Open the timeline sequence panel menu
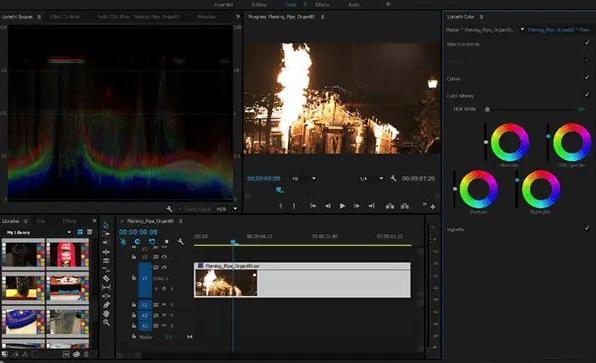The width and height of the screenshot is (596, 363). coord(181,221)
